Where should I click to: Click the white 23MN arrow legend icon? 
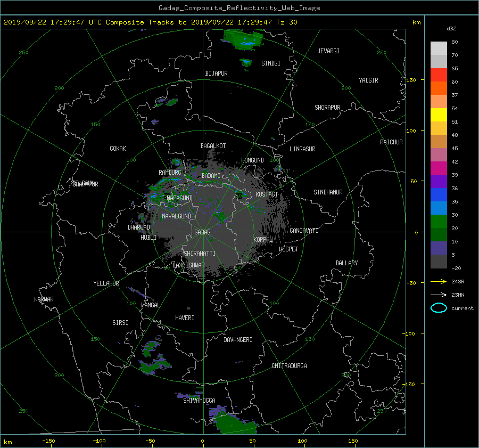click(x=439, y=295)
